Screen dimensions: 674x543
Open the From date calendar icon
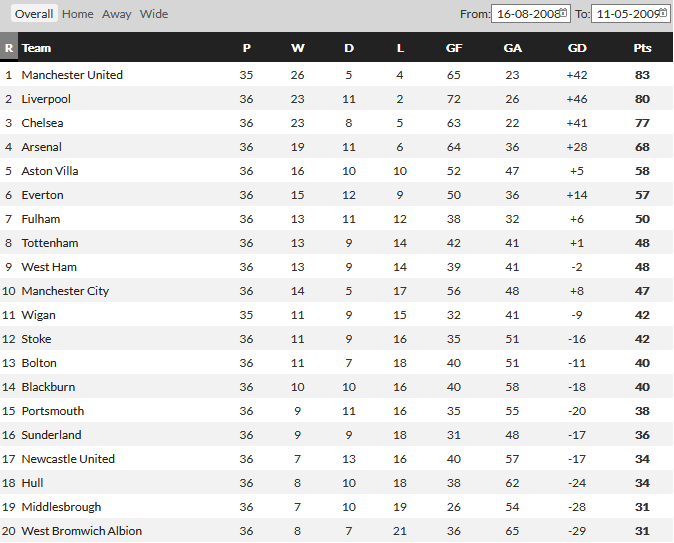pos(563,13)
